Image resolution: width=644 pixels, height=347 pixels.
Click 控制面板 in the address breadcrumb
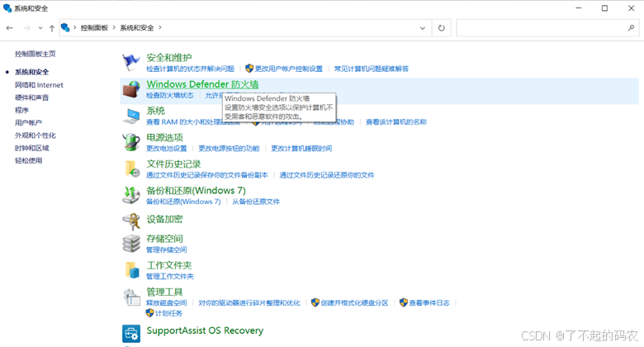[x=94, y=27]
